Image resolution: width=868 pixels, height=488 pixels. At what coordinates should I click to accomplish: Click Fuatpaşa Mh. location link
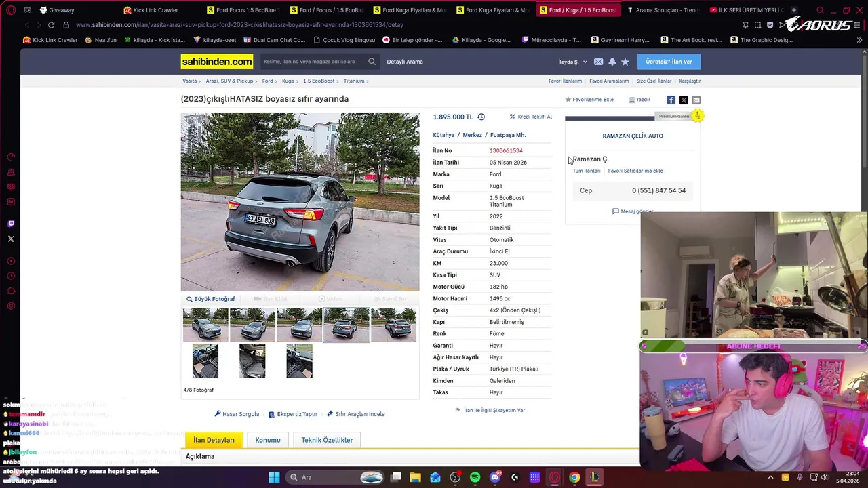508,135
